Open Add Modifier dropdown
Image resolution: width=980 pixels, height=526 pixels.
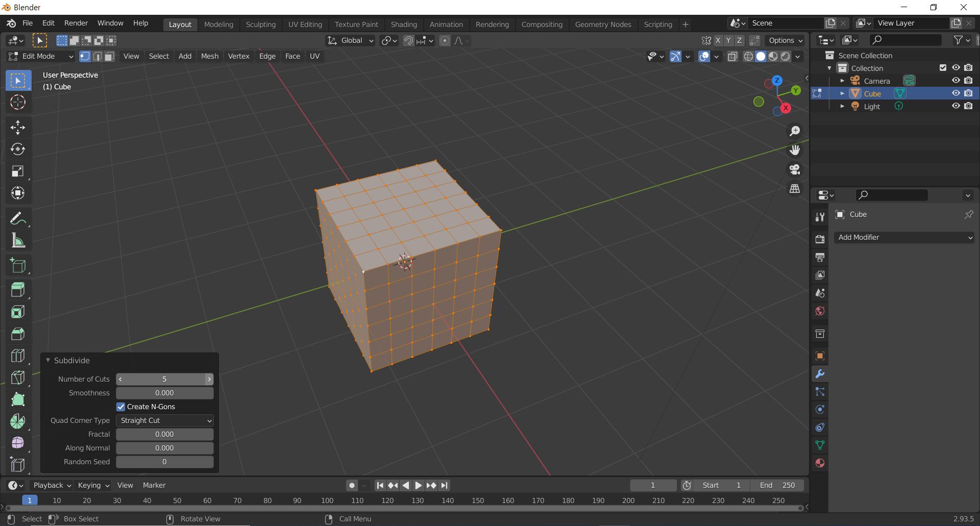pyautogui.click(x=904, y=237)
